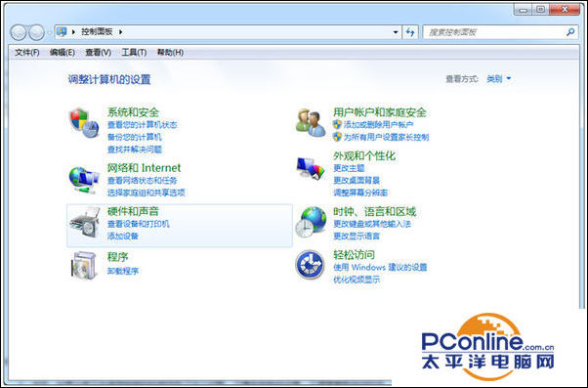Click shield icon beside 为所有用户设置家长控制
This screenshot has height=388, width=588.
[x=337, y=137]
